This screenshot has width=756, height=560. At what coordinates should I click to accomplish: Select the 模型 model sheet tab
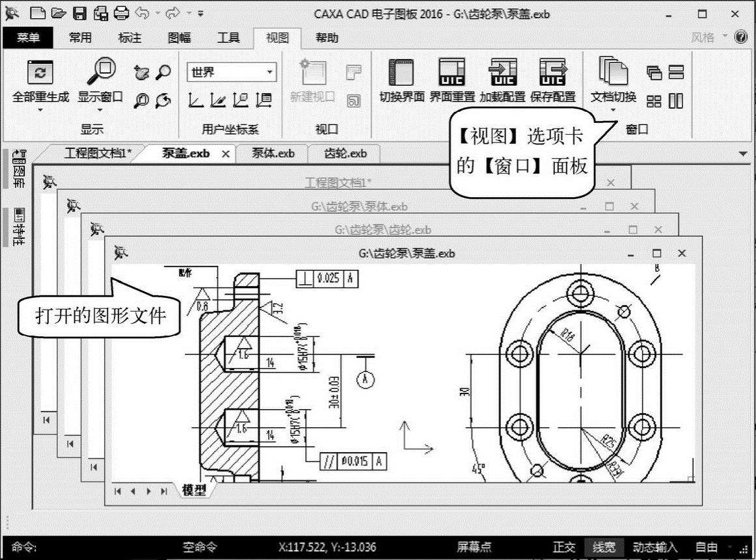195,490
